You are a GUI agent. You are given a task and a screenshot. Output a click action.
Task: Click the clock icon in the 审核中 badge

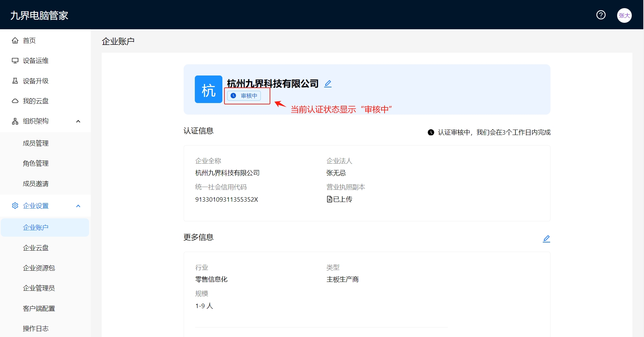[234, 96]
